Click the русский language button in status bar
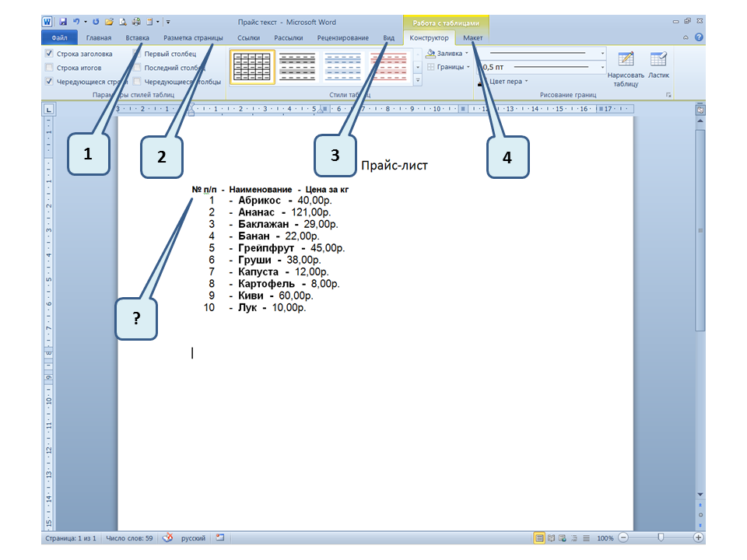This screenshot has height=560, width=747. click(x=193, y=538)
